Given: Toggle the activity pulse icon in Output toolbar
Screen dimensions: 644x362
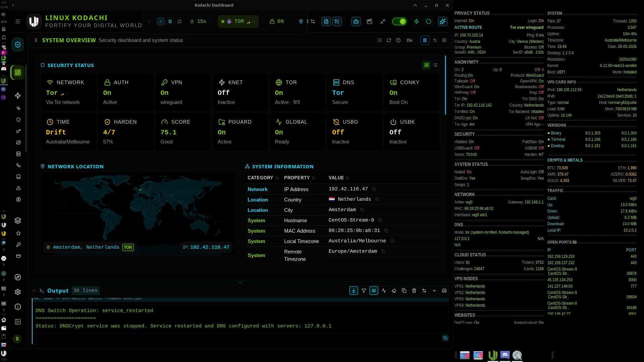Looking at the screenshot, I should (x=384, y=291).
